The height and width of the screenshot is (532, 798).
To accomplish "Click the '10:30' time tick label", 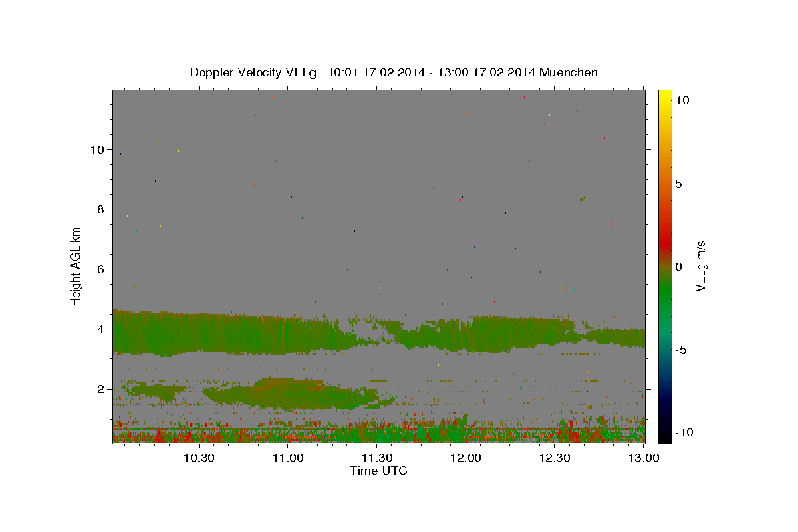I will click(198, 458).
